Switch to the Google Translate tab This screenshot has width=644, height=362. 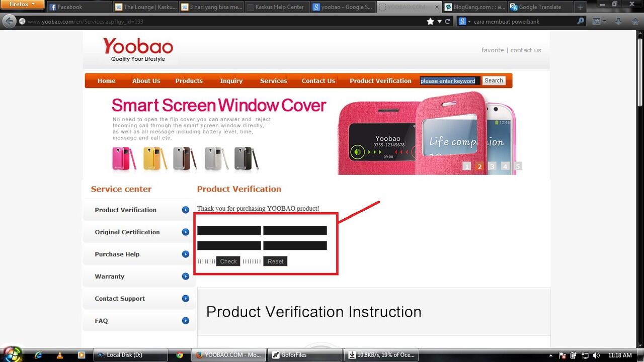[541, 7]
